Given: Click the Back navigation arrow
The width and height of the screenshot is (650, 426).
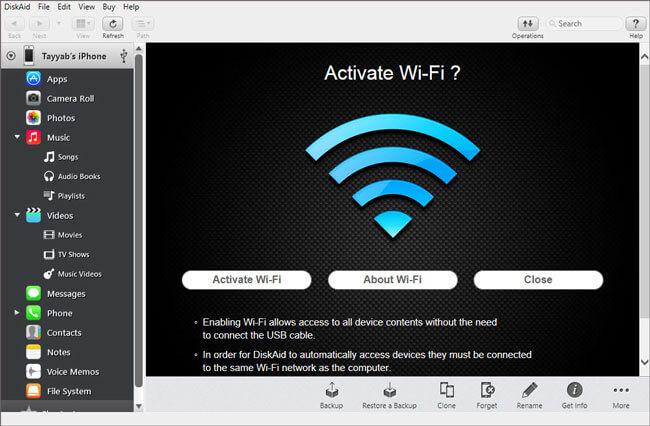Looking at the screenshot, I should 15,24.
